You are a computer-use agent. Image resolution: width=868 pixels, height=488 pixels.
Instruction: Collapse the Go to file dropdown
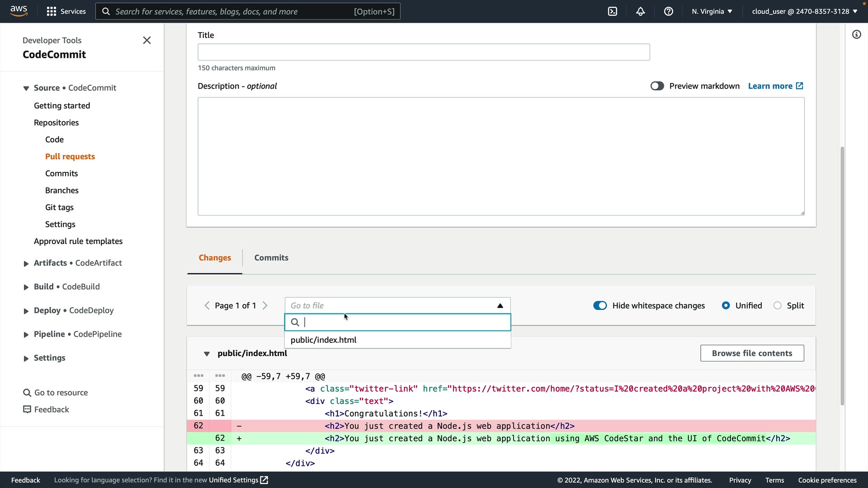point(500,305)
